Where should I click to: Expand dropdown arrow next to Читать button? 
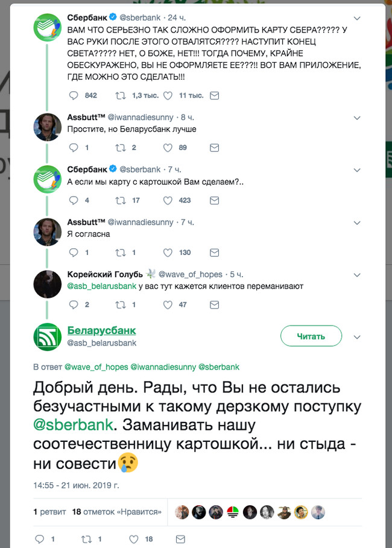point(356,336)
